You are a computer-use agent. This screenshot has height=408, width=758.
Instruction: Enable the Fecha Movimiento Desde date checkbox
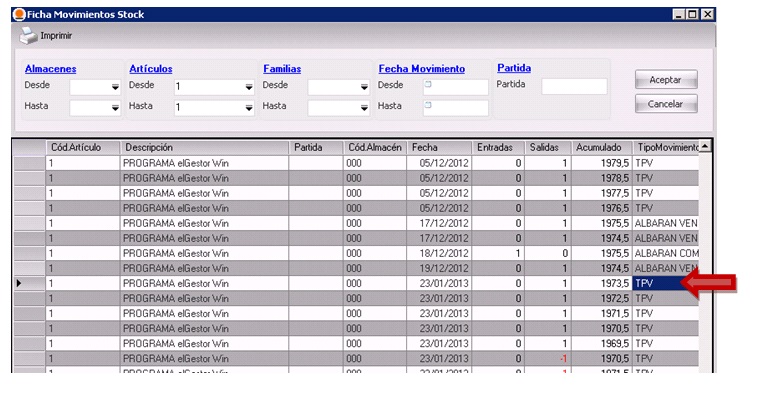tap(429, 86)
